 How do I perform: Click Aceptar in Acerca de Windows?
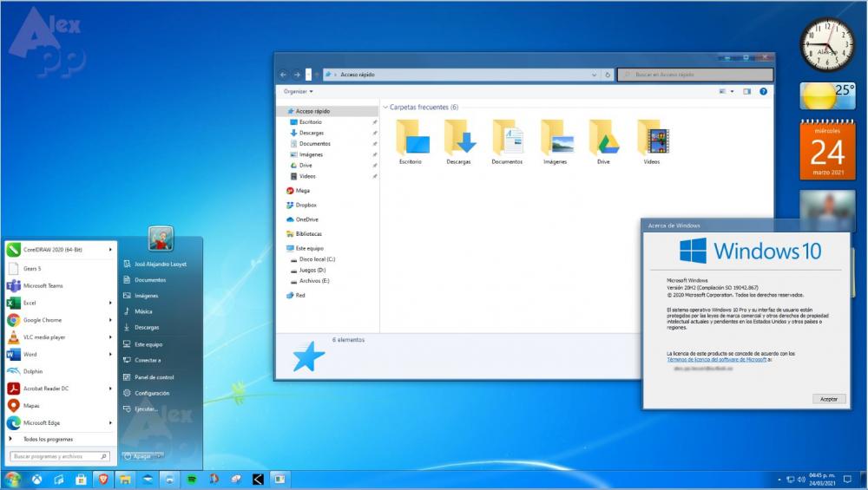829,399
